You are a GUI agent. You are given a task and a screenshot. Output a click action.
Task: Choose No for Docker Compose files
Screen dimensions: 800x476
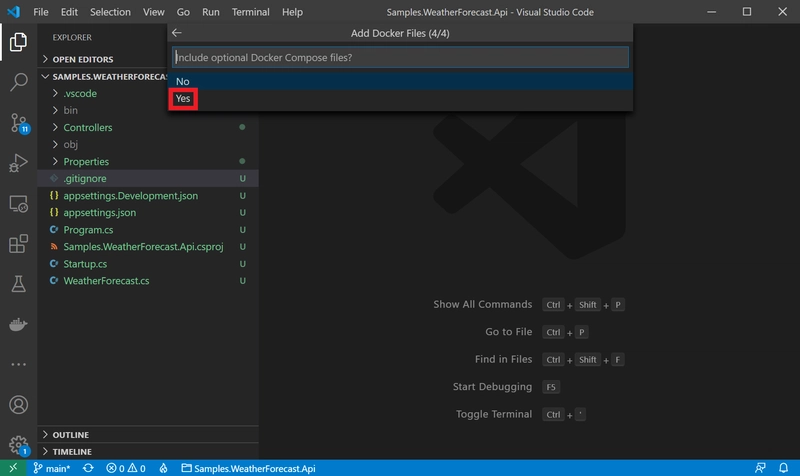400,81
